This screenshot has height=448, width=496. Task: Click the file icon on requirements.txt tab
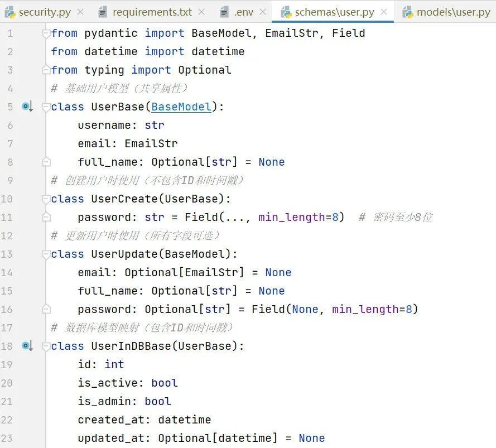click(x=103, y=11)
